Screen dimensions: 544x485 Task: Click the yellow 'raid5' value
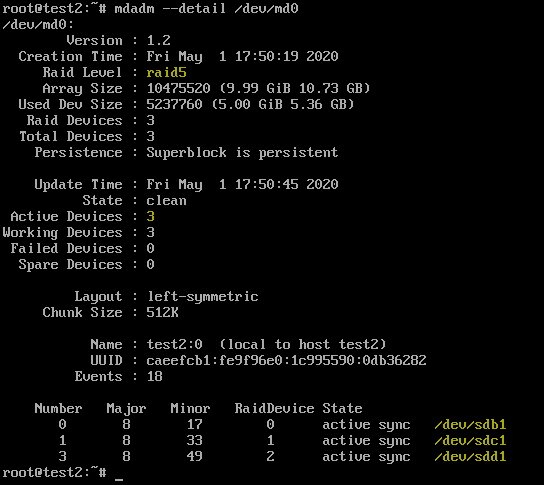(x=167, y=72)
